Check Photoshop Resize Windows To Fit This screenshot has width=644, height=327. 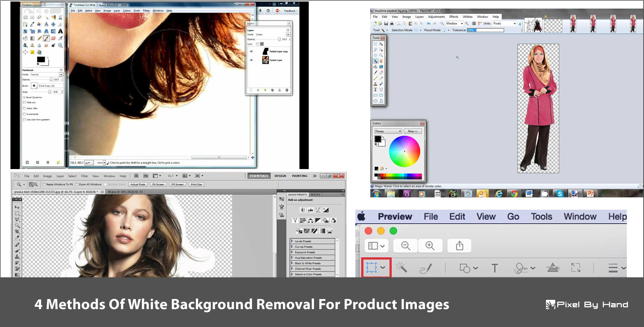tap(44, 184)
